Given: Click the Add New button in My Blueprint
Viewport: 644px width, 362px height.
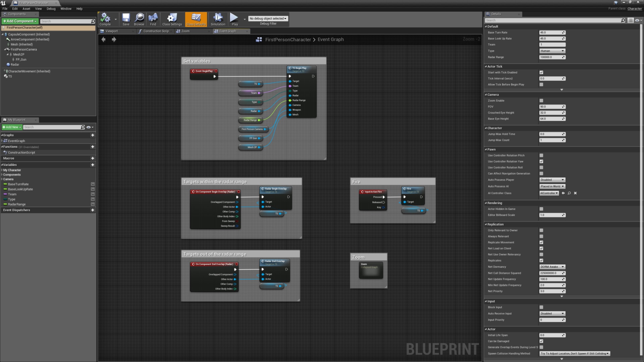Looking at the screenshot, I should [11, 127].
